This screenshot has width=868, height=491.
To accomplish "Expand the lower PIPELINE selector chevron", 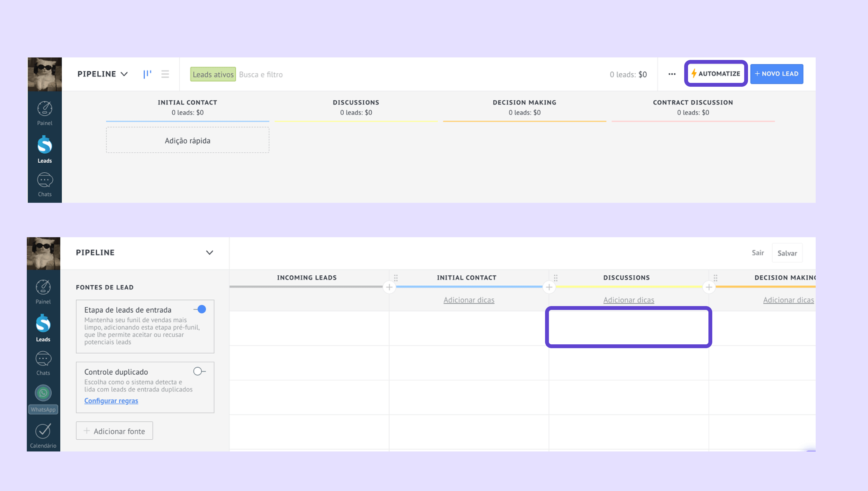I will [209, 253].
